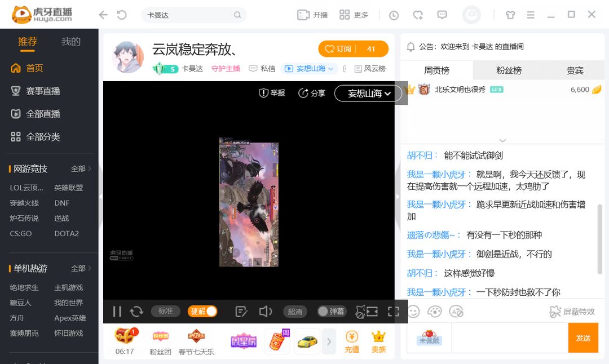The height and width of the screenshot is (364, 609).
Task: Open the 风云榜 leaderboard link
Action: (370, 69)
